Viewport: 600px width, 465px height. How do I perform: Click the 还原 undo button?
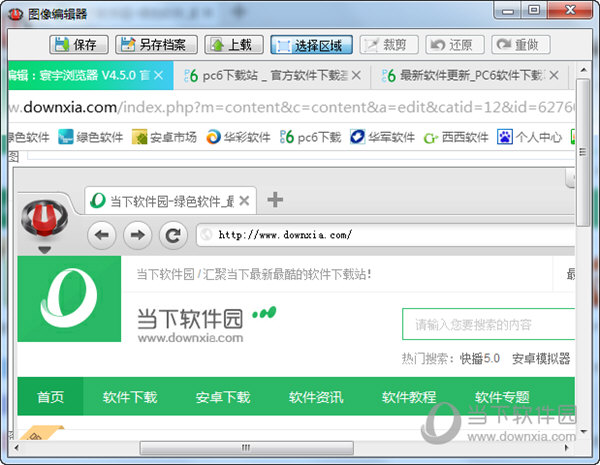(x=455, y=45)
